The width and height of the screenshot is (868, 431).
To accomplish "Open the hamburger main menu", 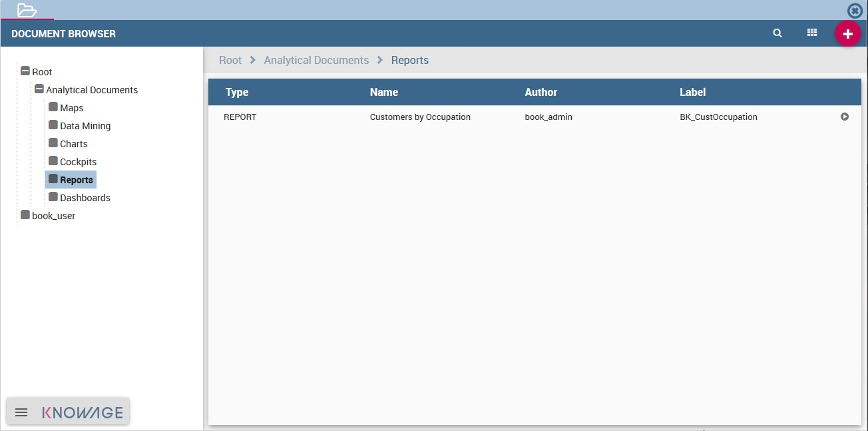I will [21, 412].
